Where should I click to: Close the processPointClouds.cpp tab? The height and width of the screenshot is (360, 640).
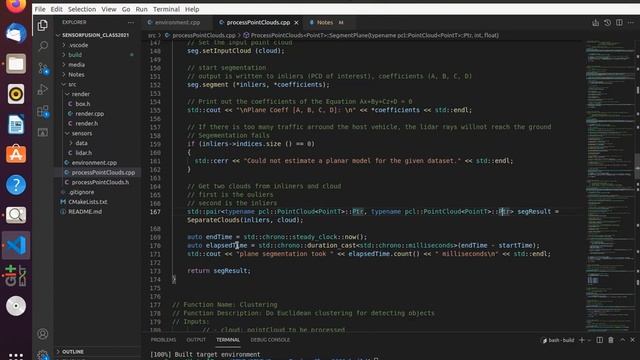coord(296,22)
